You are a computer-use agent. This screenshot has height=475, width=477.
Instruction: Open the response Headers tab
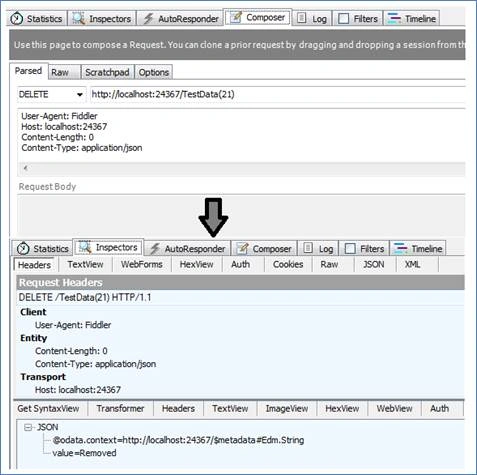point(178,408)
